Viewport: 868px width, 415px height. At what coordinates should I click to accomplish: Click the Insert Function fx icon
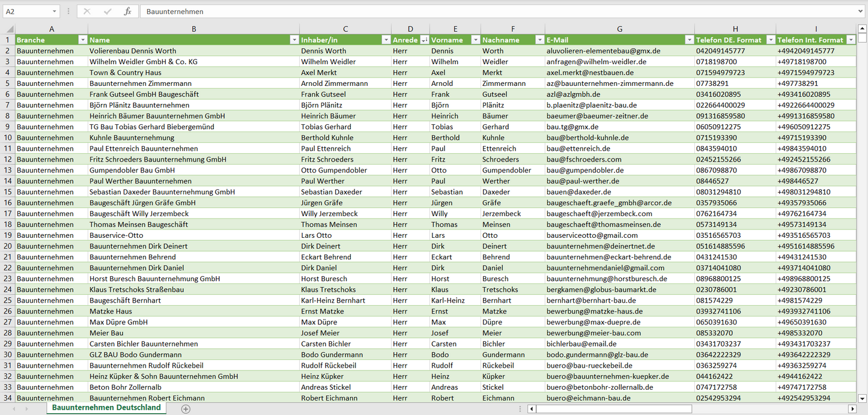tap(127, 11)
